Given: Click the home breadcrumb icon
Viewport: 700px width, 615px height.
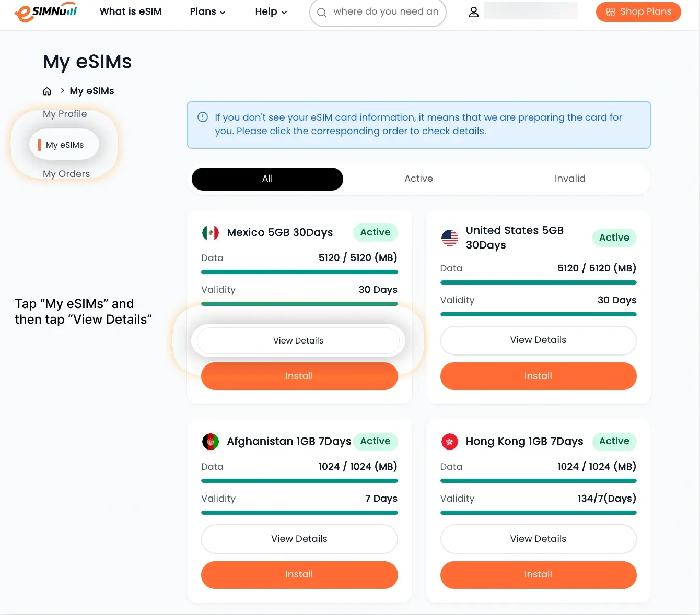Looking at the screenshot, I should pos(47,91).
